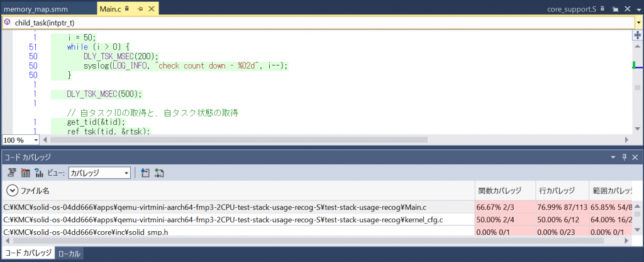Click the red-marked table icon in coverage toolbar
Image resolution: width=644 pixels, height=262 pixels.
tap(25, 173)
